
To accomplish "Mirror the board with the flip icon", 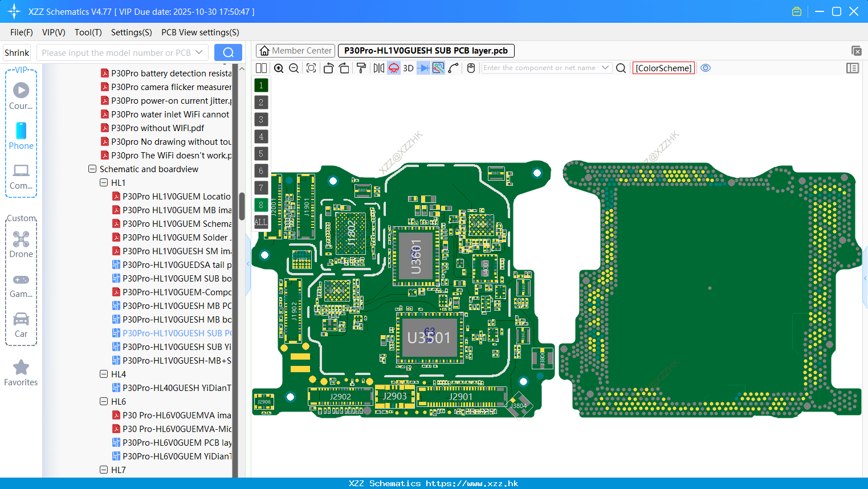I will (x=378, y=68).
